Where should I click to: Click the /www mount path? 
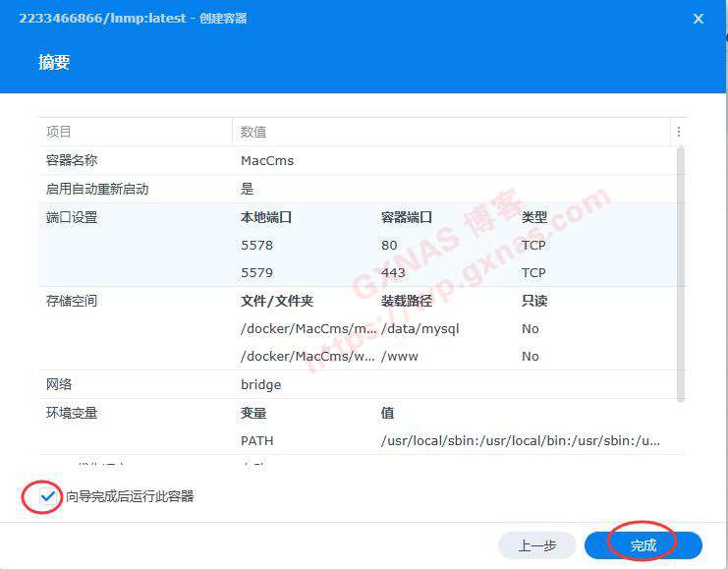(x=400, y=356)
